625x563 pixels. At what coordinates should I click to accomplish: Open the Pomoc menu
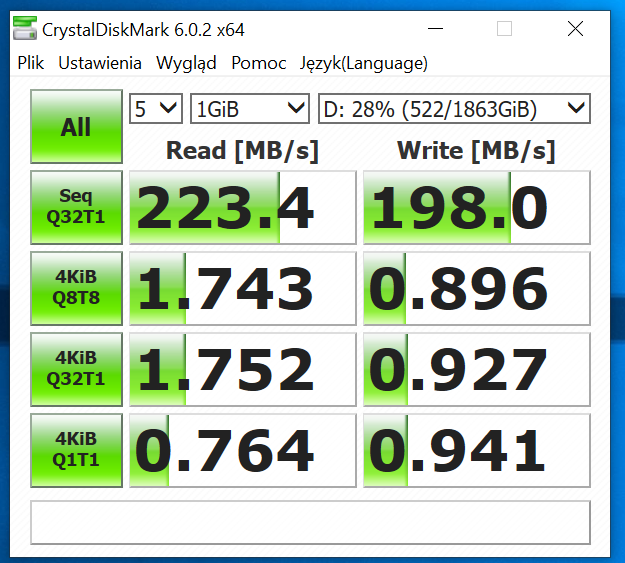pos(259,63)
